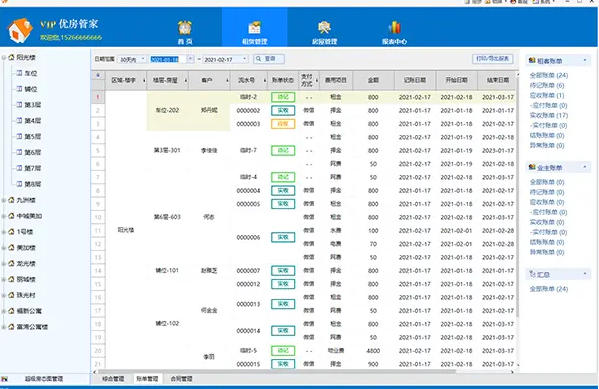Open the 报表中心 bar-chart icon
This screenshot has height=389, width=599.
[394, 28]
